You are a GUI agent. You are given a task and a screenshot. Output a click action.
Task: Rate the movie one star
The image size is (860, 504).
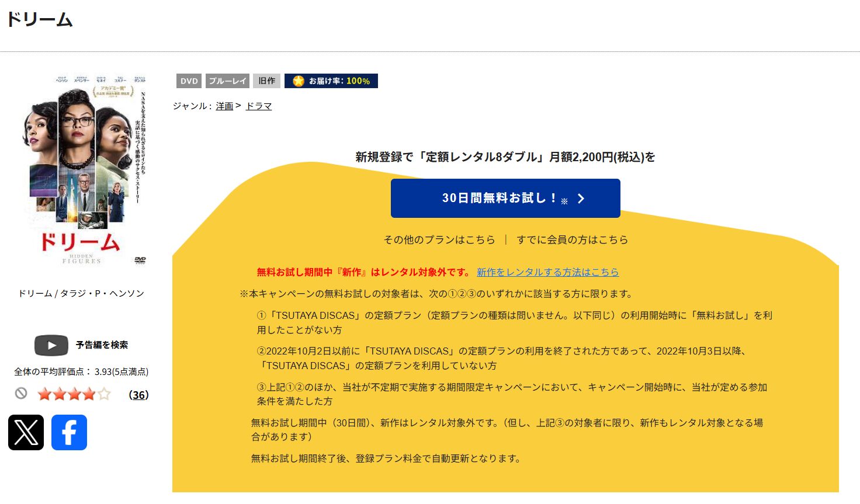pyautogui.click(x=44, y=394)
